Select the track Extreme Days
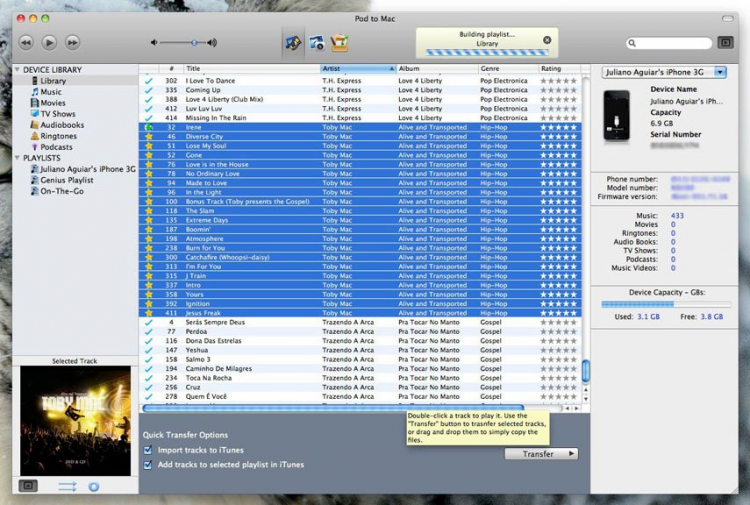Screen dimensions: 750x505 pos(360,220)
